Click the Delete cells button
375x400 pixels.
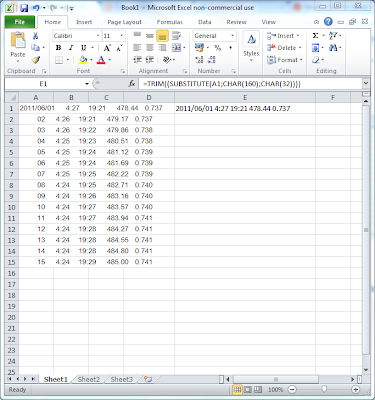click(284, 48)
